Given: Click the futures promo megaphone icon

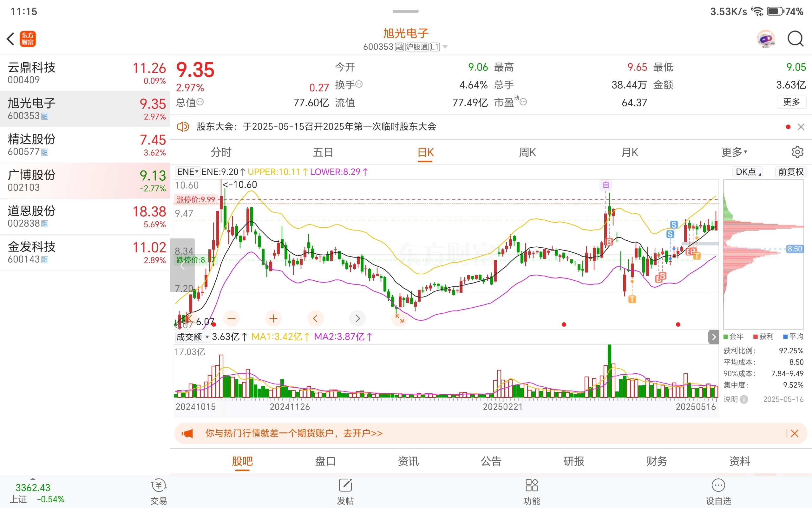Looking at the screenshot, I should point(187,433).
